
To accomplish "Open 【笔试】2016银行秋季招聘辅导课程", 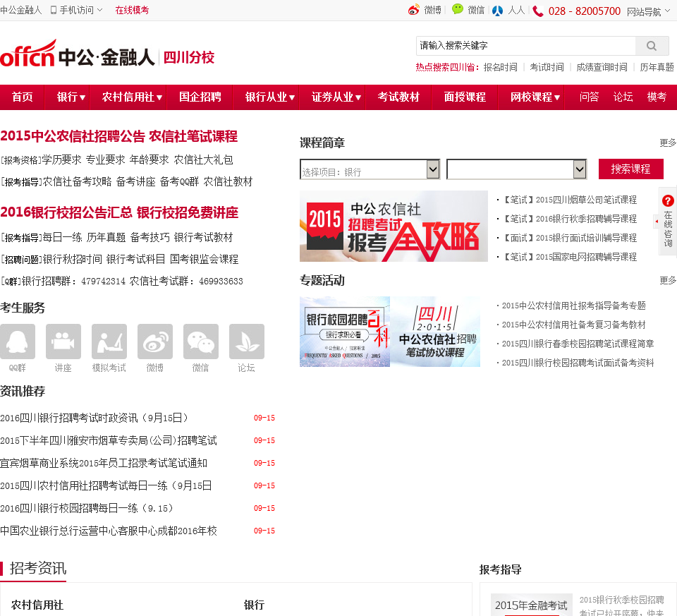I will point(571,219).
